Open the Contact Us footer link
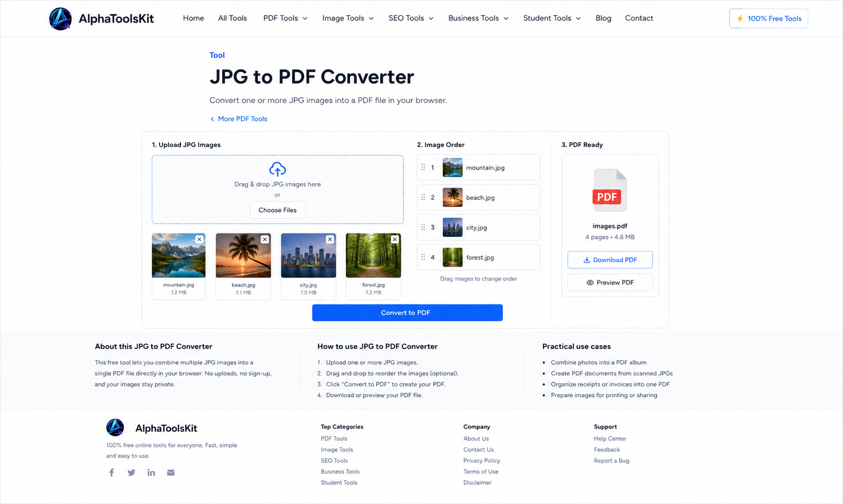This screenshot has height=504, width=843. point(478,449)
